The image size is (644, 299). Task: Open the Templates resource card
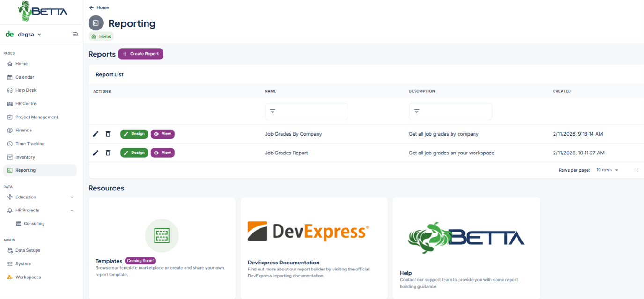[162, 248]
